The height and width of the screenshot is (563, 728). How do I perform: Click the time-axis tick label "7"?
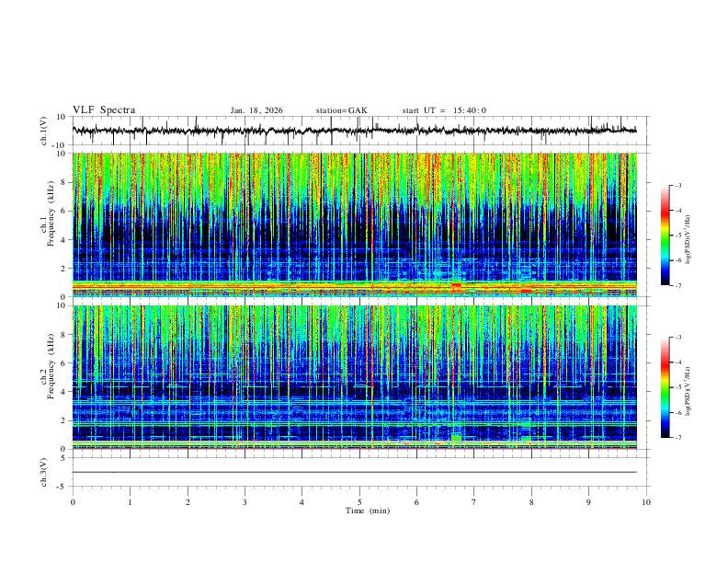(474, 502)
